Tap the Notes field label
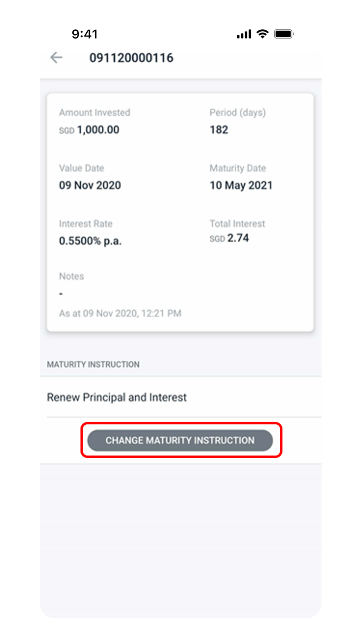The image size is (358, 644). click(x=72, y=276)
